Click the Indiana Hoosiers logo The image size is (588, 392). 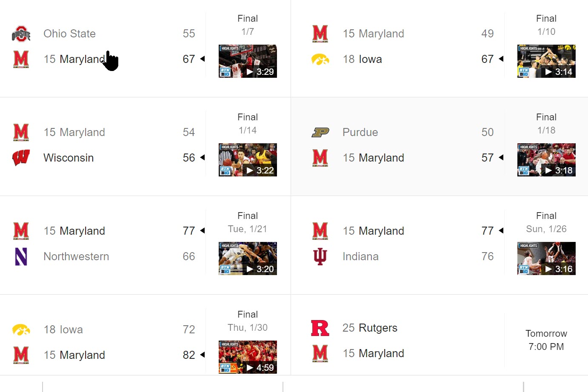coord(320,256)
